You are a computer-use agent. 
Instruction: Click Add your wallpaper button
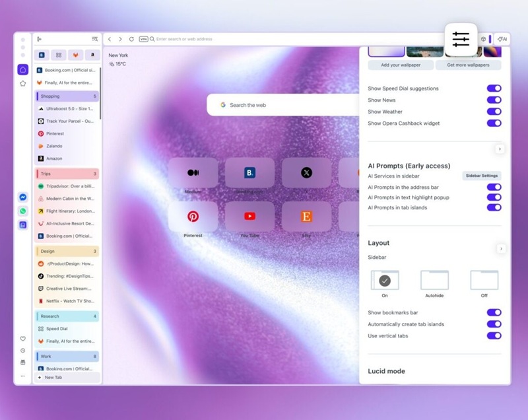[401, 65]
